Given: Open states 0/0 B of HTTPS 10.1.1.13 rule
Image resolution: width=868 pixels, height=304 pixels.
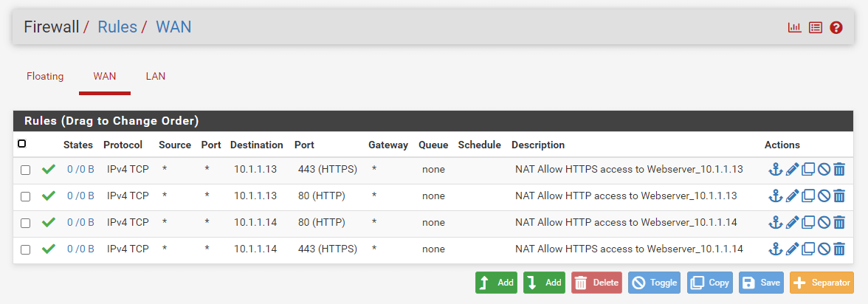Looking at the screenshot, I should click(81, 169).
